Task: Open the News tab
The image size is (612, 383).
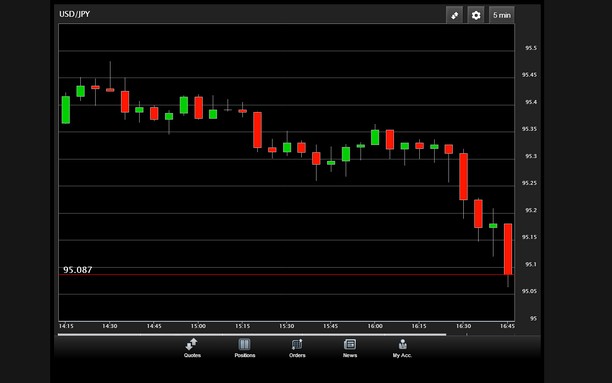Action: click(350, 348)
